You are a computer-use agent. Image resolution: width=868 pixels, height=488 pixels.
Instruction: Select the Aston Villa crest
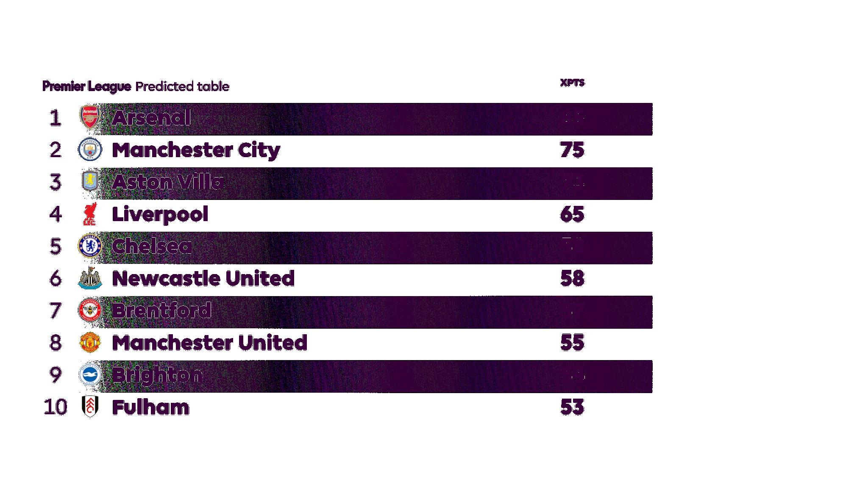click(90, 182)
